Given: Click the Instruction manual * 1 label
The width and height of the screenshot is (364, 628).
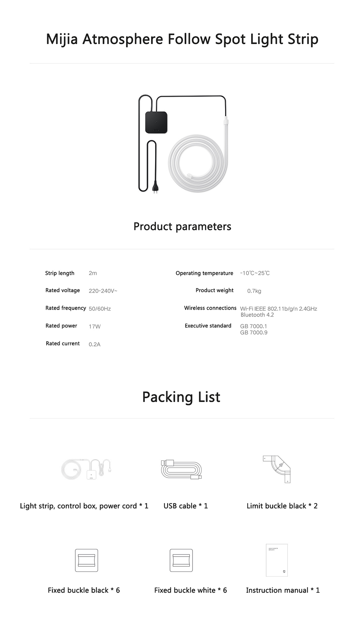Looking at the screenshot, I should pyautogui.click(x=283, y=590).
